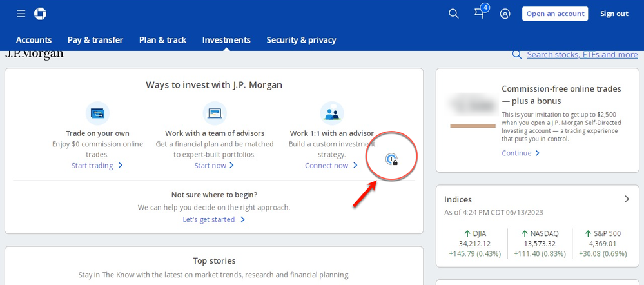Open Security & privacy menu

coord(301,40)
